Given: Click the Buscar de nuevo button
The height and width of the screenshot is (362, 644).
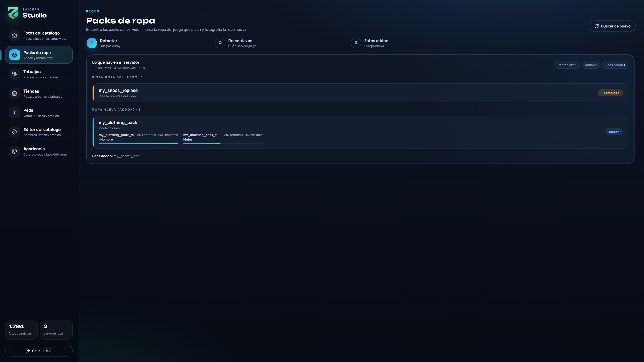Looking at the screenshot, I should (612, 26).
